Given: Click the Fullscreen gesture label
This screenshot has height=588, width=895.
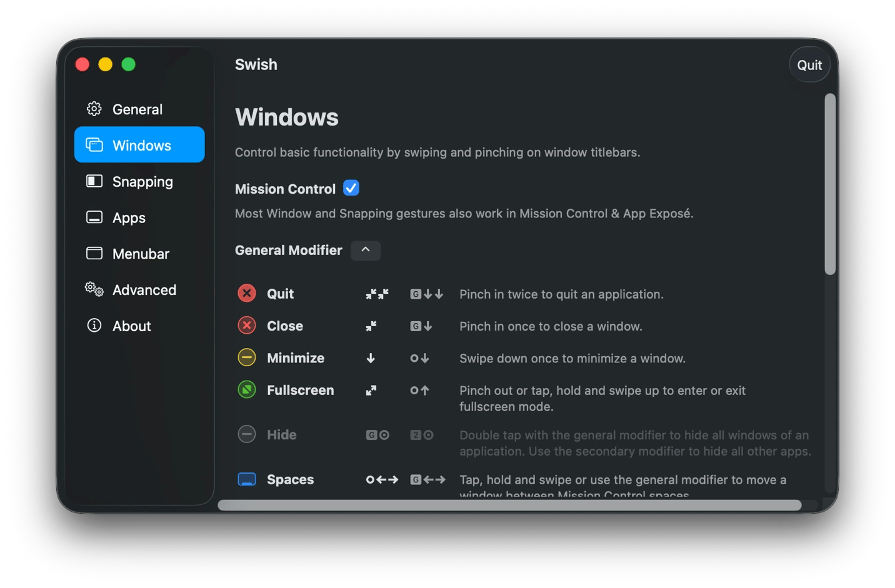Looking at the screenshot, I should (301, 391).
